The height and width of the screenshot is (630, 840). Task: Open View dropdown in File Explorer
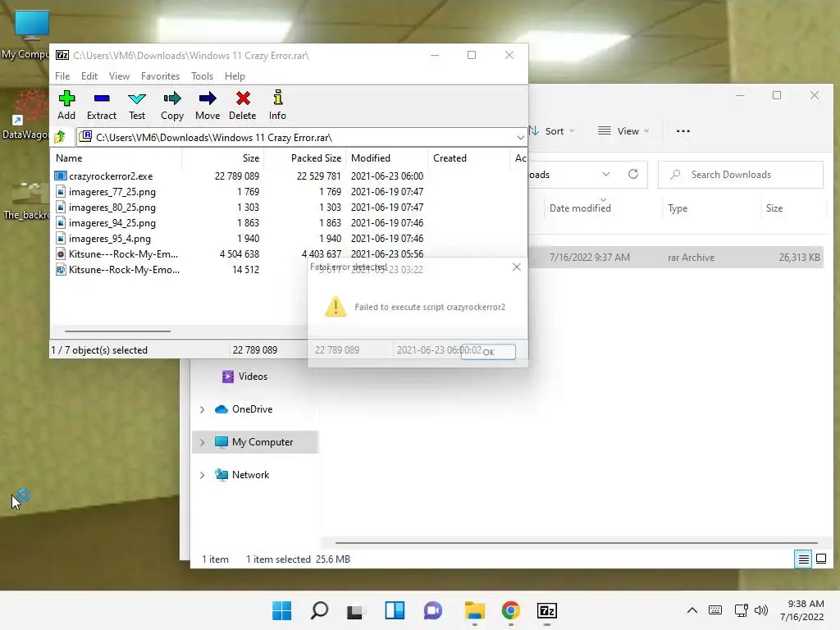[623, 131]
